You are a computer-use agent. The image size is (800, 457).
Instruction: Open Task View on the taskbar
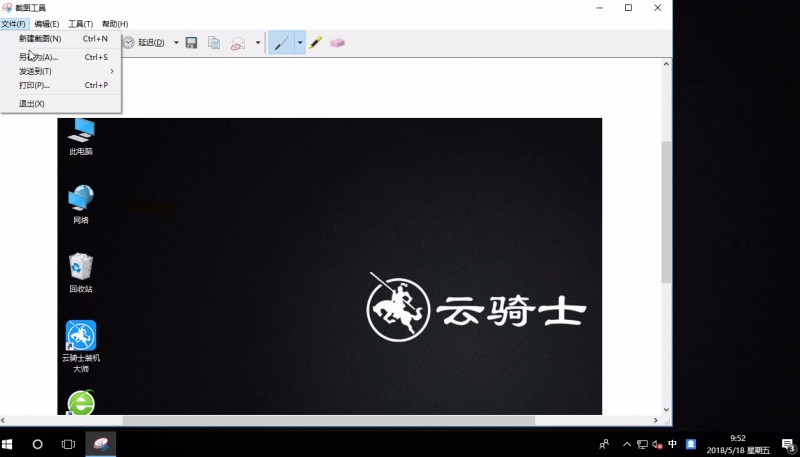(x=68, y=444)
